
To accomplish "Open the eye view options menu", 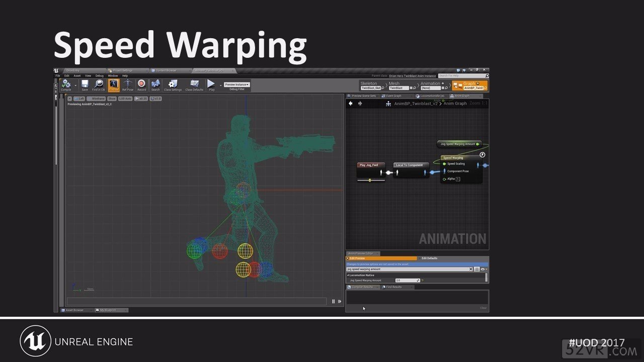I will click(483, 269).
